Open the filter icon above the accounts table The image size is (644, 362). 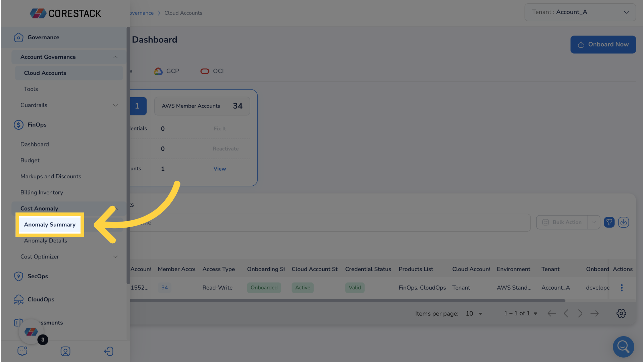tap(609, 222)
